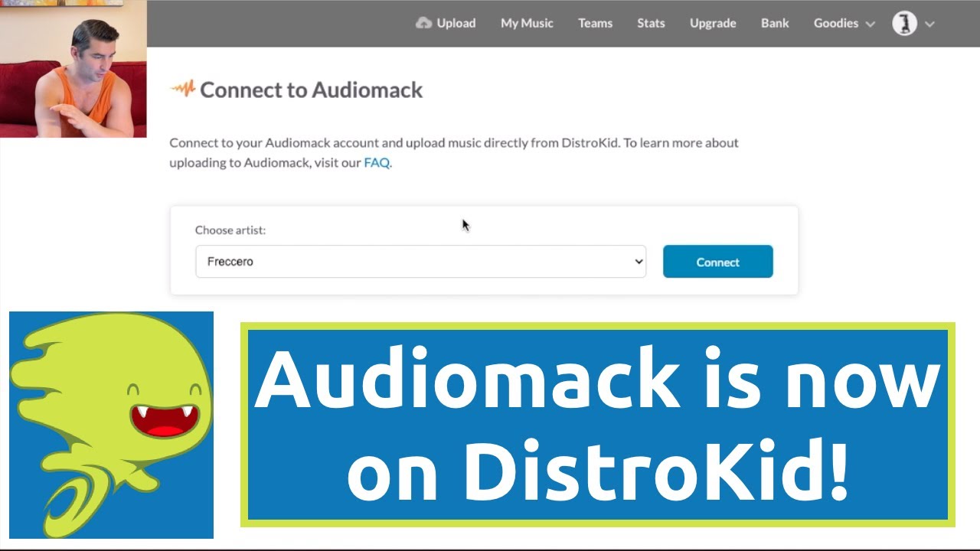Viewport: 980px width, 551px height.
Task: Click the blue Connect button
Action: [717, 262]
